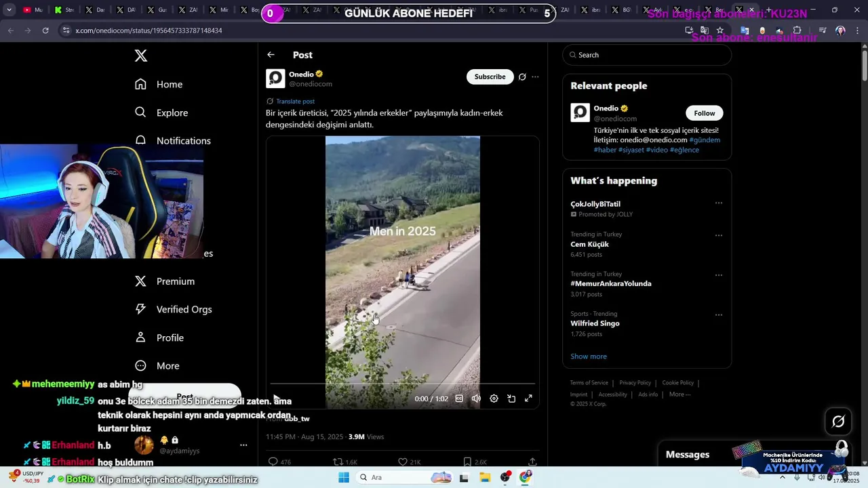Open Onedio's profile avatar on the post
Image resolution: width=868 pixels, height=488 pixels.
click(275, 79)
